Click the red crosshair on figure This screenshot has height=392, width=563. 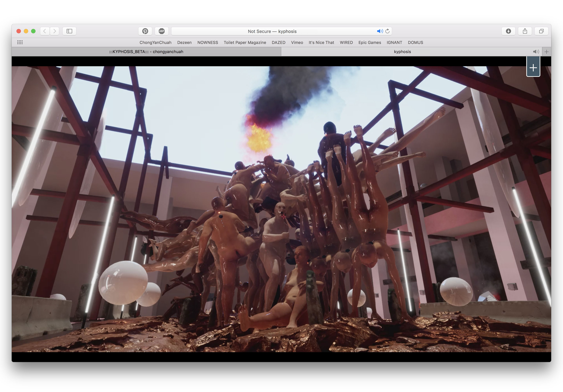283,217
